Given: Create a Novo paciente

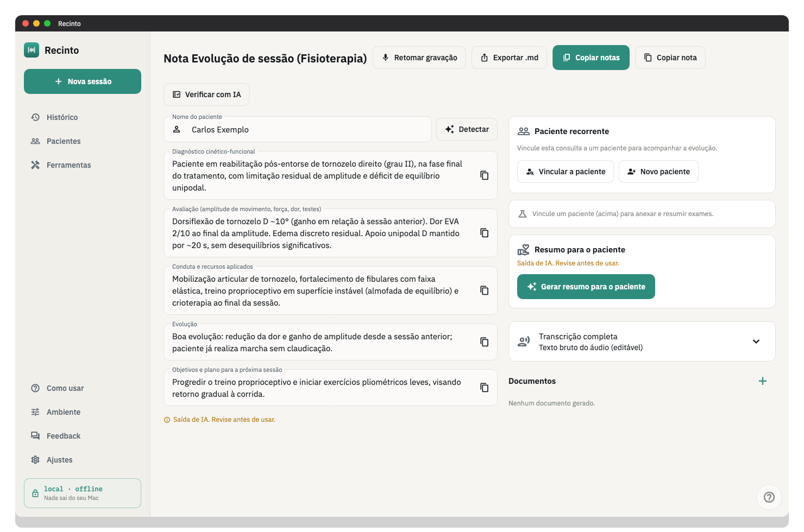Looking at the screenshot, I should click(x=658, y=172).
